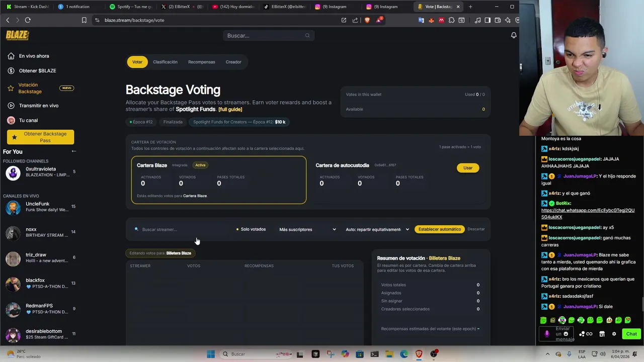Toggle the browser sidebar panel icon
This screenshot has width=644, height=362.
click(x=488, y=20)
